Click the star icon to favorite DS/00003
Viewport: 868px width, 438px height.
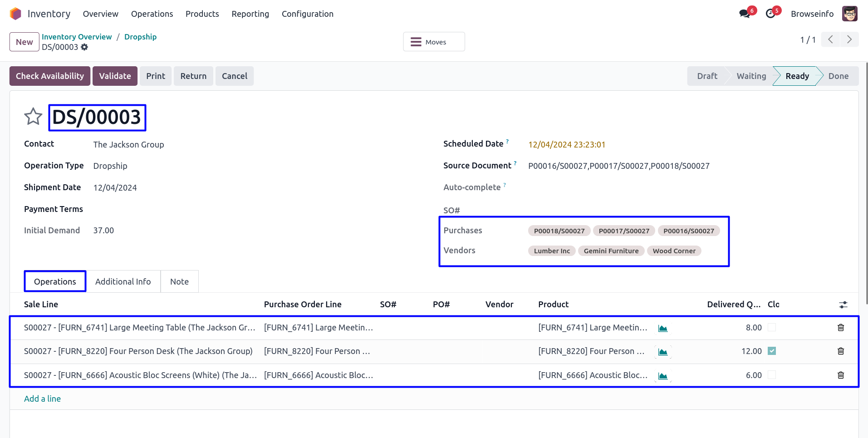pyautogui.click(x=33, y=117)
